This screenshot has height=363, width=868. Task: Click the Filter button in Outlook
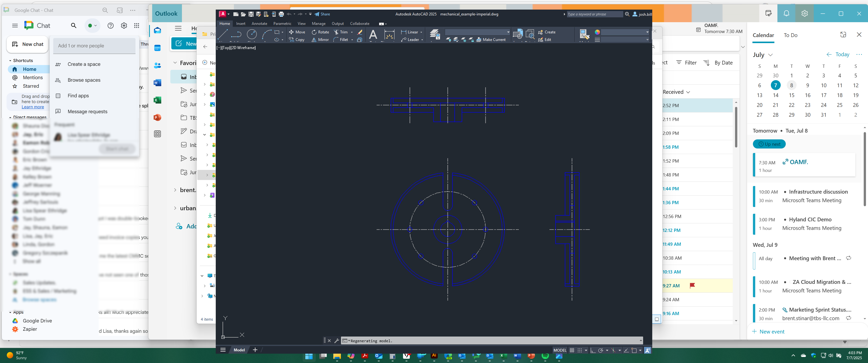click(686, 63)
